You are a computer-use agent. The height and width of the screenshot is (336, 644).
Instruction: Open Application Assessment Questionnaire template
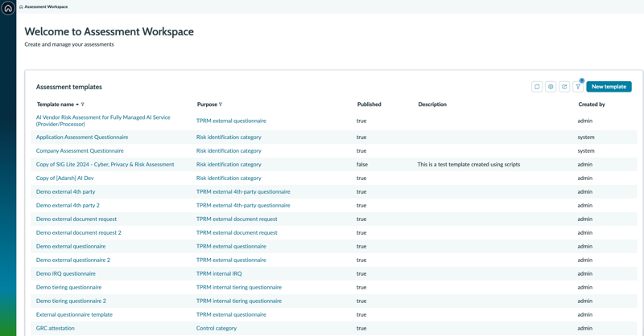coord(82,137)
